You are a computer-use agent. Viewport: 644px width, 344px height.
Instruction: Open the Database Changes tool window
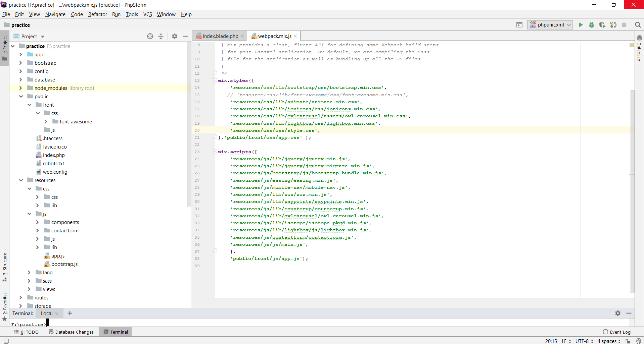point(71,332)
